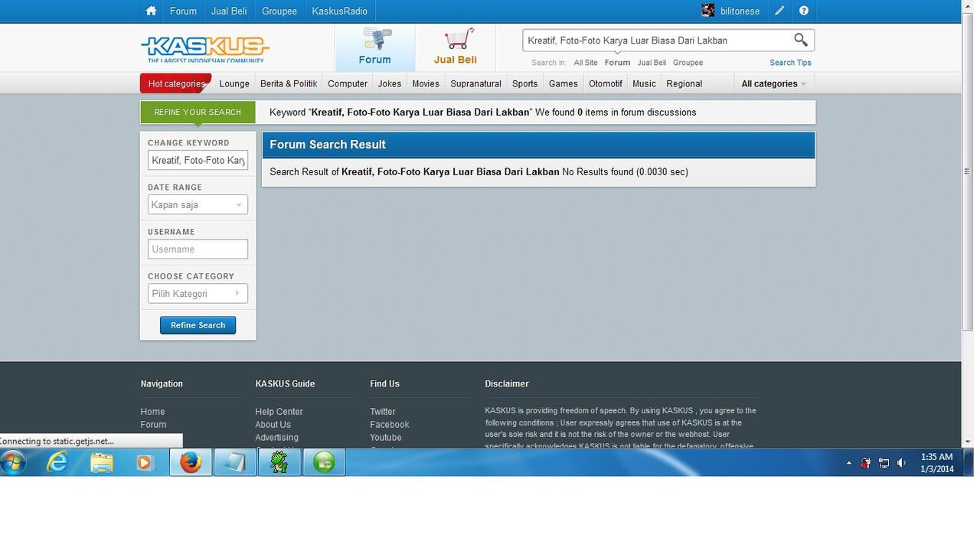Viewport: 980px width, 551px height.
Task: Click the network tray icon
Action: 884,463
